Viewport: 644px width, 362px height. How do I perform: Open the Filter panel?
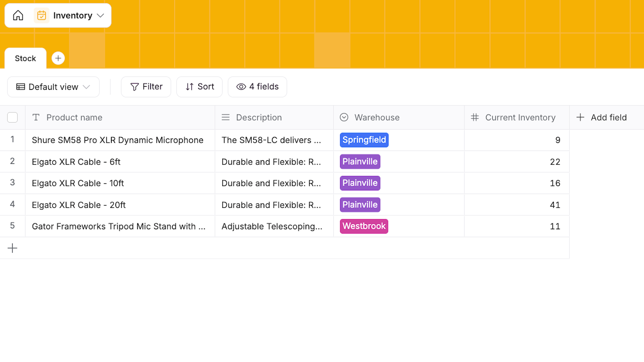pyautogui.click(x=146, y=86)
